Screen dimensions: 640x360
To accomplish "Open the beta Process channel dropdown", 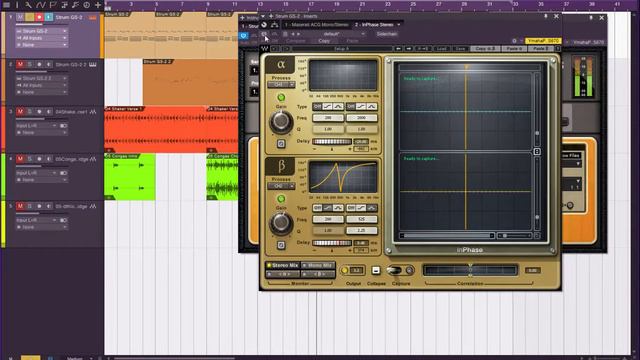I will point(281,186).
